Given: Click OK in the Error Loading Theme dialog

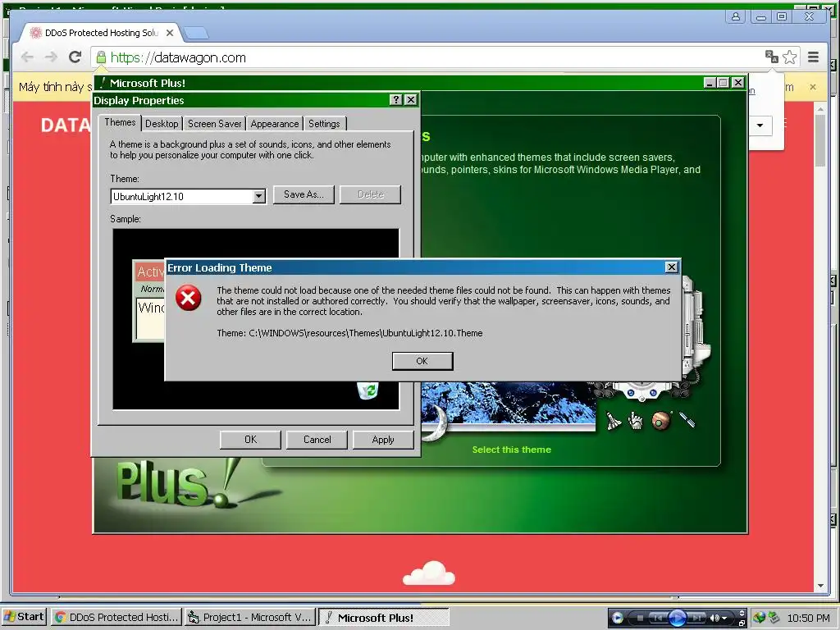Looking at the screenshot, I should click(422, 361).
